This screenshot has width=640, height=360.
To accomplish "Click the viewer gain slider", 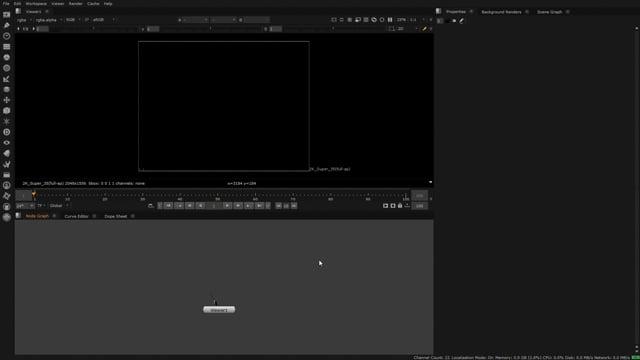I will [x=93, y=29].
